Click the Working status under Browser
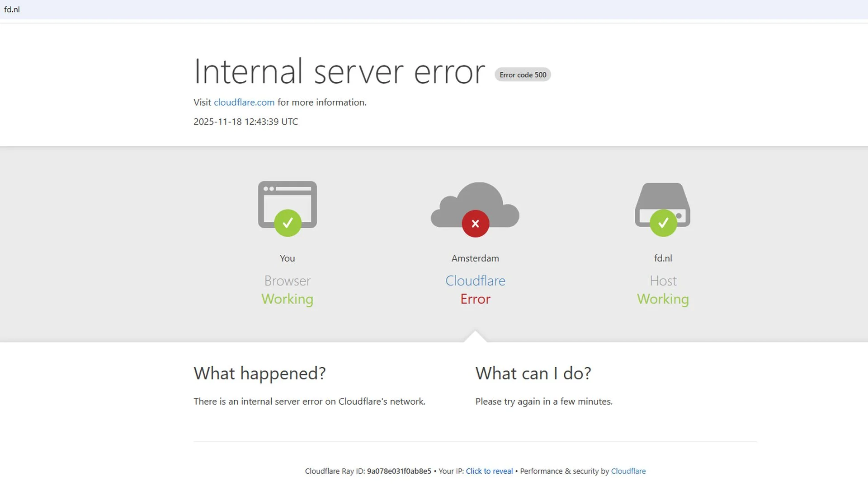Screen dimensions: 868x486 pyautogui.click(x=287, y=299)
